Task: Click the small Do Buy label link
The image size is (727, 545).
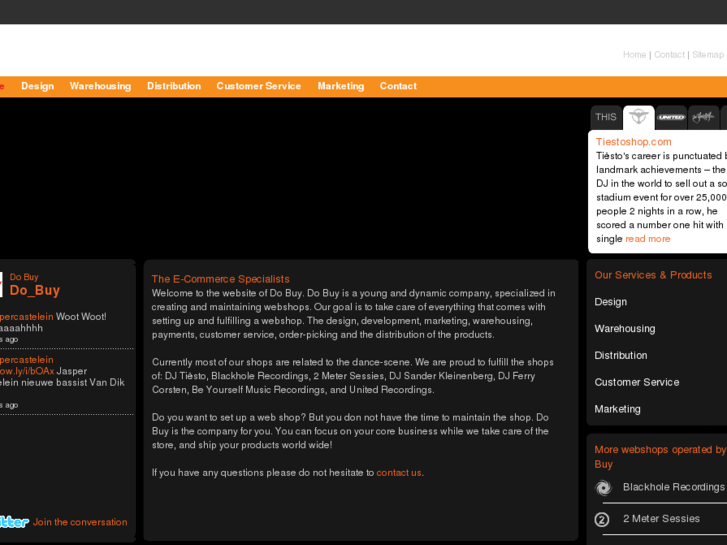Action: (x=24, y=277)
